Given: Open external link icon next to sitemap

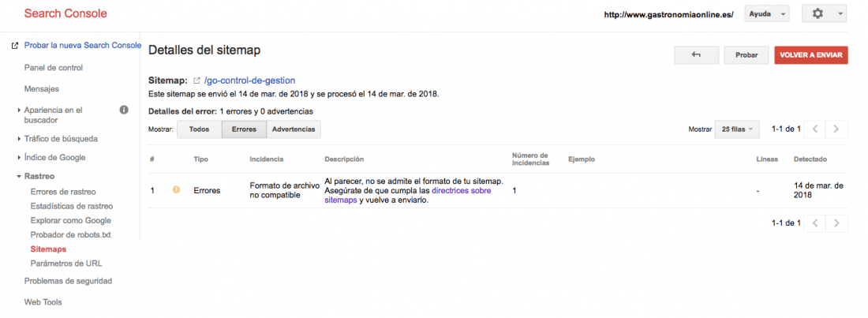Looking at the screenshot, I should click(x=196, y=81).
